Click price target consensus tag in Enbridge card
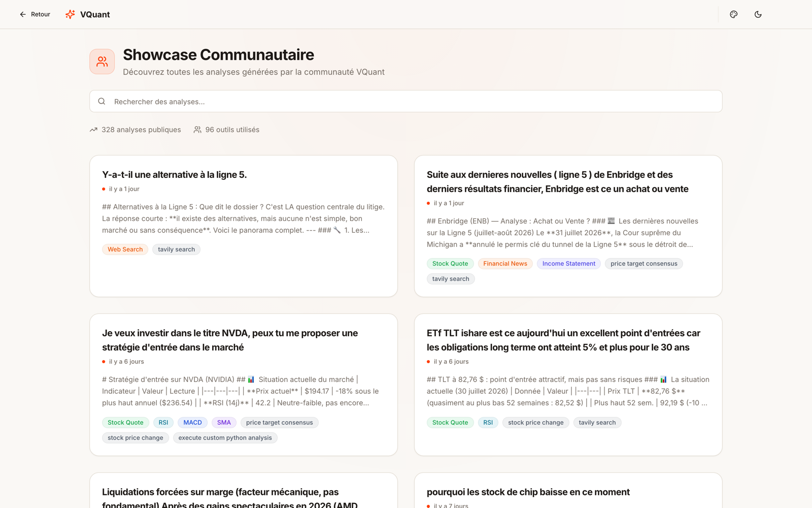 coord(644,264)
